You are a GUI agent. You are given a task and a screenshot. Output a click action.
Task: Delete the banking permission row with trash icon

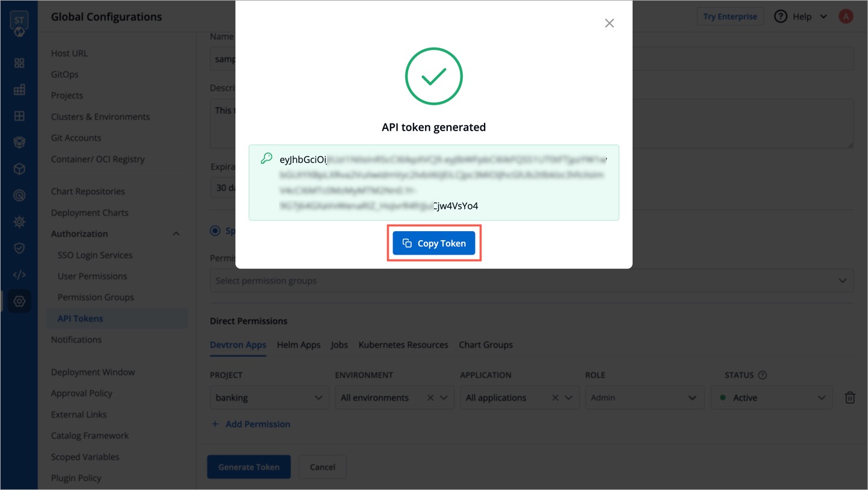[849, 398]
